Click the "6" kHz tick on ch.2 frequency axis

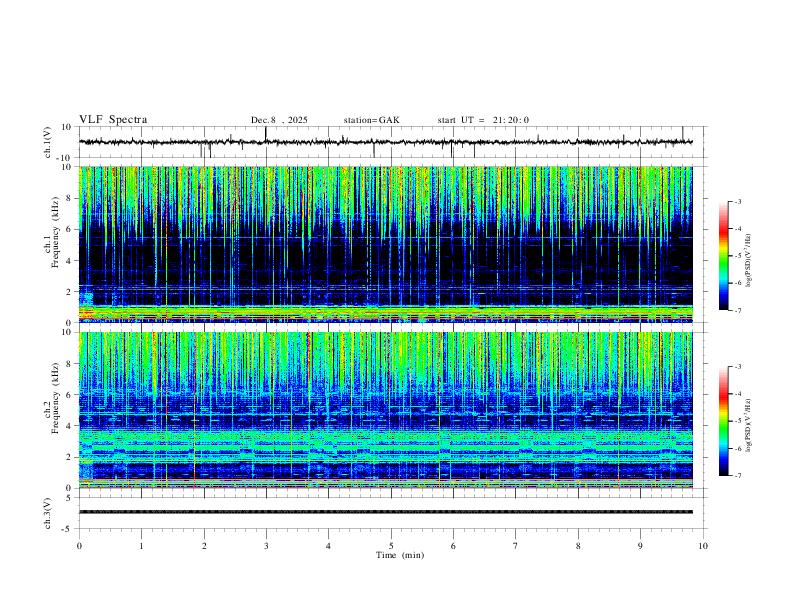coord(69,394)
